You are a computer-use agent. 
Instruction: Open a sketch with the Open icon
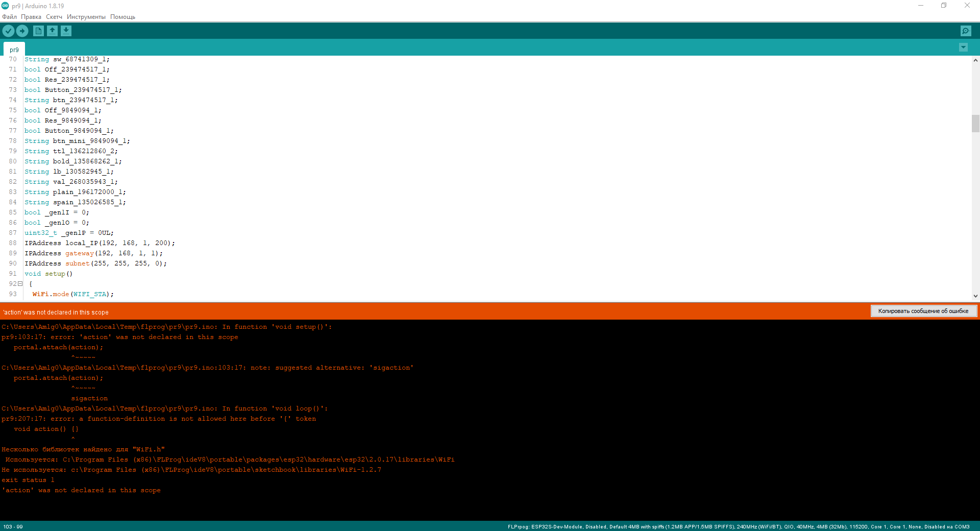(x=52, y=31)
